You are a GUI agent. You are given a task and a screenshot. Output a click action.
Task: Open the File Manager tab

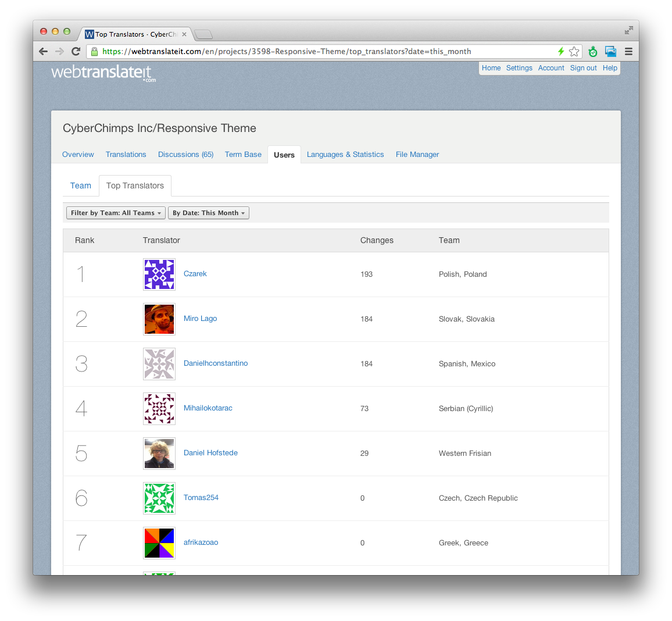tap(417, 154)
